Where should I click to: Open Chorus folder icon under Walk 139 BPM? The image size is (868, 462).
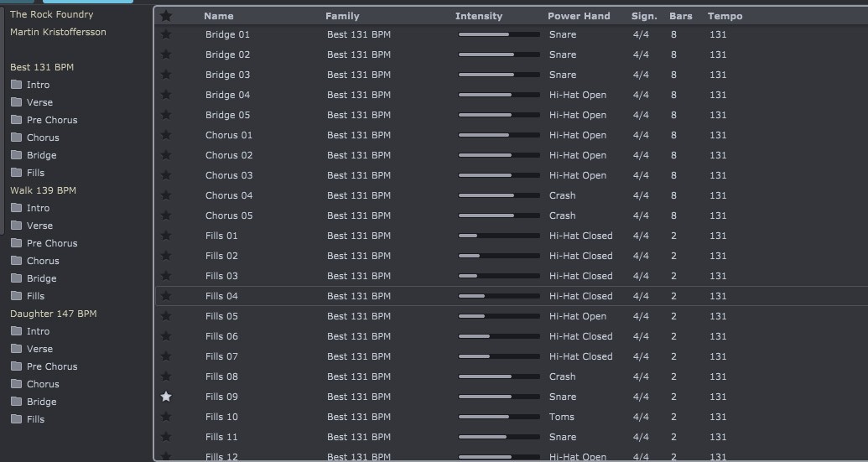tap(17, 261)
